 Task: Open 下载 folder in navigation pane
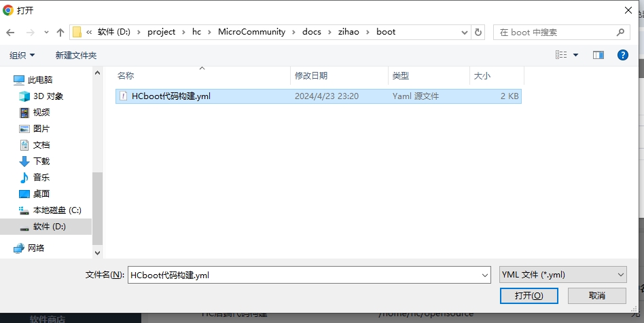(x=41, y=161)
